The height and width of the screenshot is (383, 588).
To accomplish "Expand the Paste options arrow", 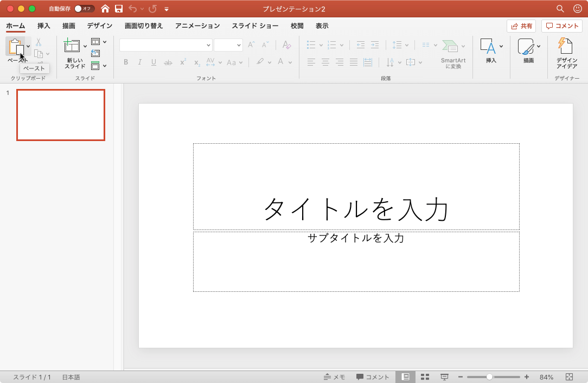I will pos(28,47).
